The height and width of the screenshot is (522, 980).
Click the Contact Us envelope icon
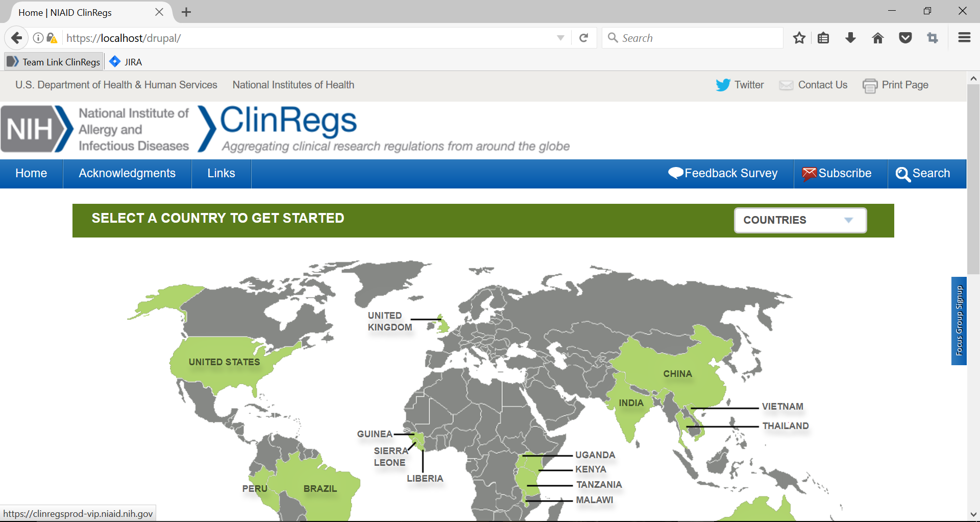(x=786, y=85)
